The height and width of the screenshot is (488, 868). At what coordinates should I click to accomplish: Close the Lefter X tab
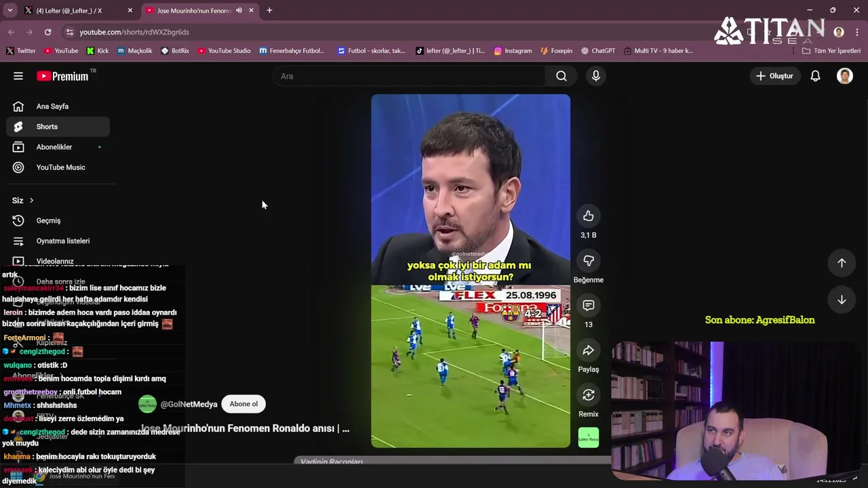(x=130, y=10)
